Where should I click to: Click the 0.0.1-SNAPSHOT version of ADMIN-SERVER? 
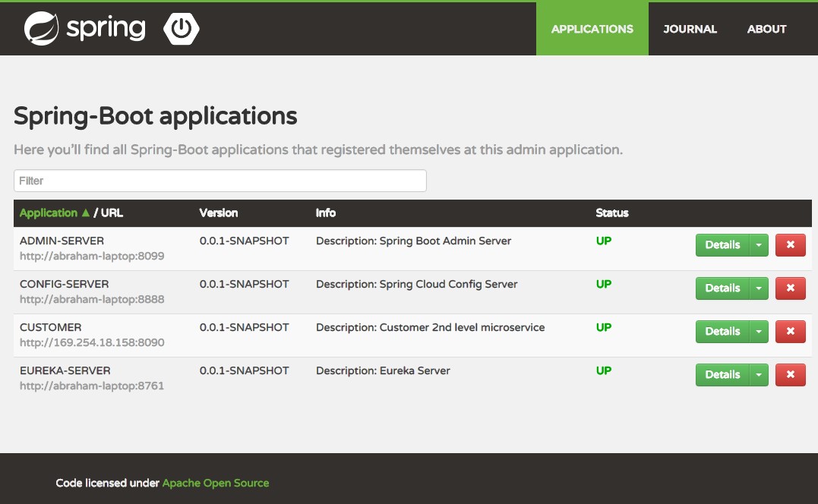click(244, 241)
